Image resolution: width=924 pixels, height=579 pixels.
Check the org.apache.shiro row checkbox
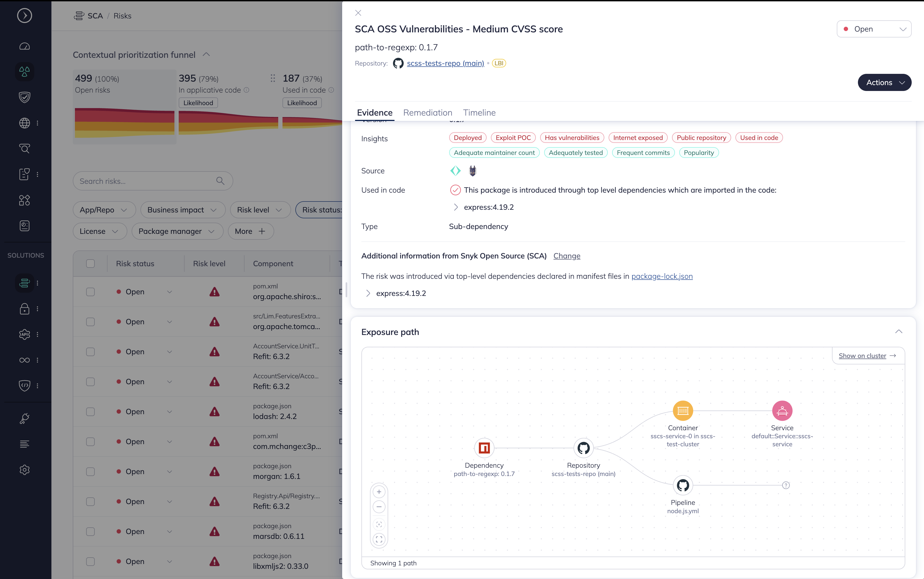(x=90, y=292)
